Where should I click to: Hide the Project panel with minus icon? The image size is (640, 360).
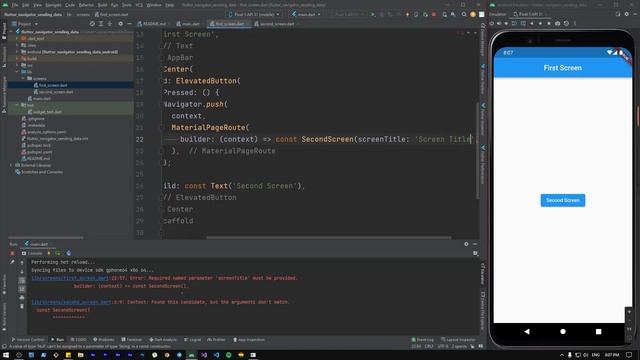(x=129, y=24)
